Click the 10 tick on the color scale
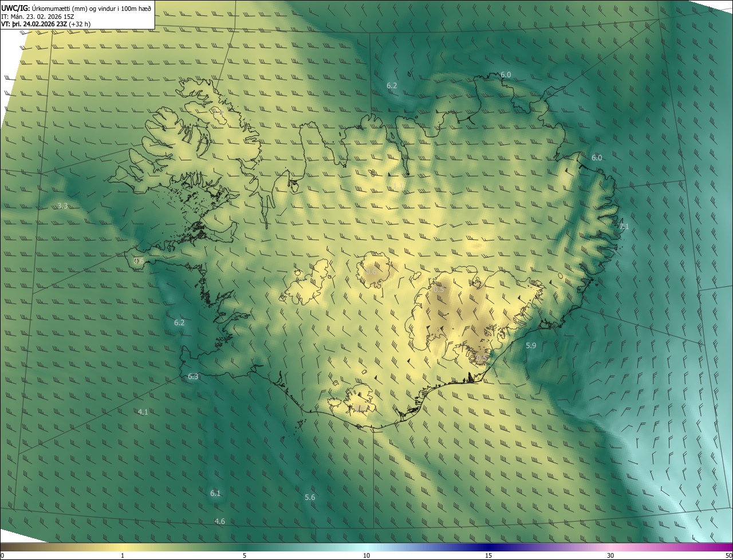This screenshot has height=560, width=733. click(366, 555)
